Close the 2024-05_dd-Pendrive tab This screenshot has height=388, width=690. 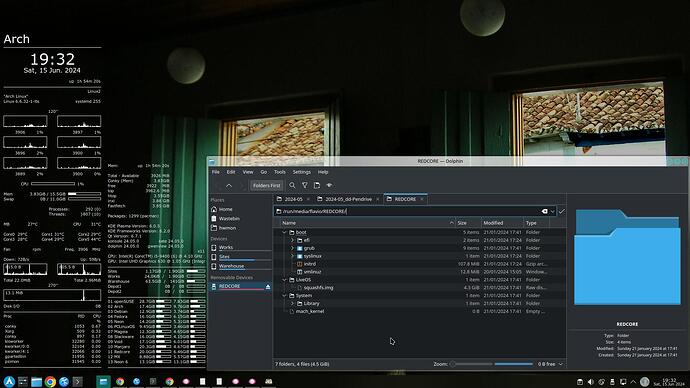click(378, 199)
